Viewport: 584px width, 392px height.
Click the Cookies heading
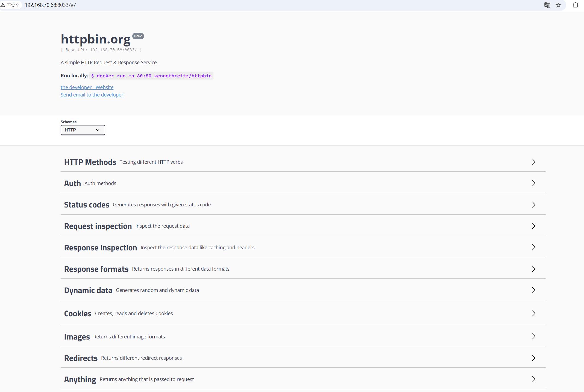(x=78, y=314)
